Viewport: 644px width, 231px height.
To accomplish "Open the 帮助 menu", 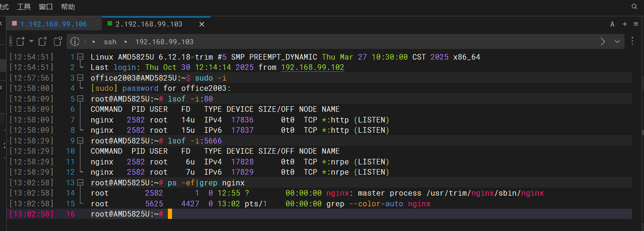I will pos(68,7).
